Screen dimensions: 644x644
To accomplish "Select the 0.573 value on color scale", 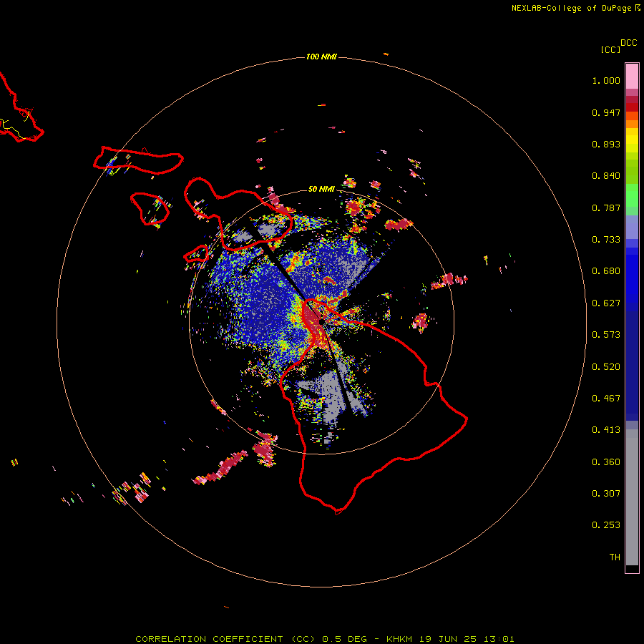I will coord(606,335).
